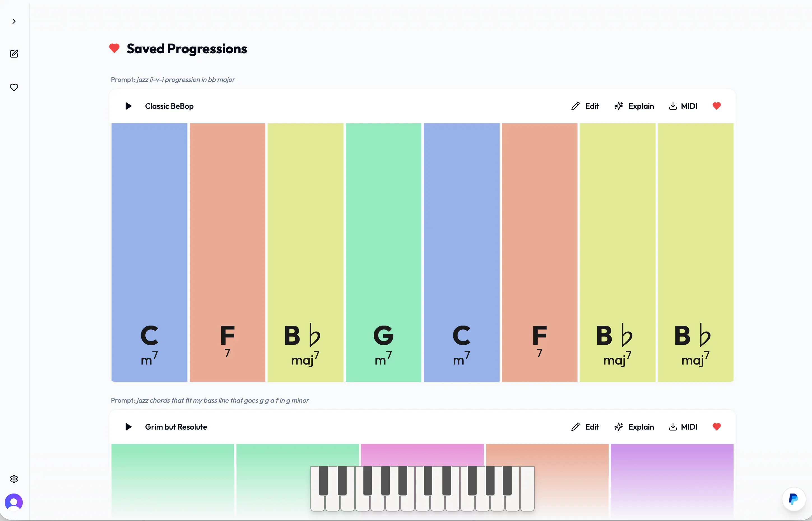The height and width of the screenshot is (521, 812).
Task: Edit the Classic BeBop progression
Action: point(585,106)
